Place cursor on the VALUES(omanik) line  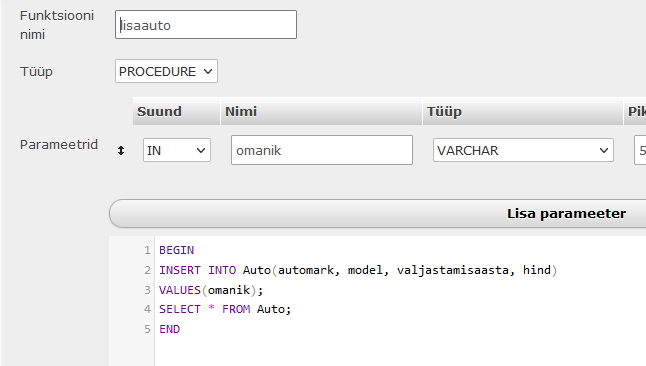coord(211,290)
